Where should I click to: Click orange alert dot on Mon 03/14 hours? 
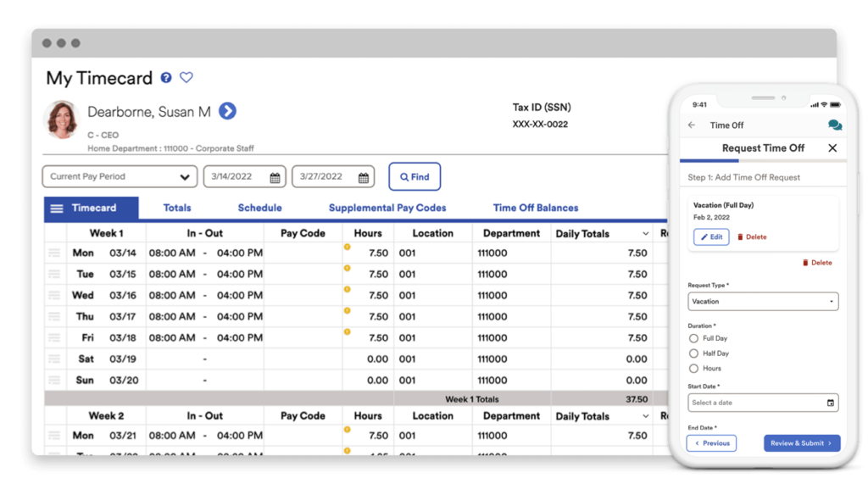pyautogui.click(x=347, y=247)
